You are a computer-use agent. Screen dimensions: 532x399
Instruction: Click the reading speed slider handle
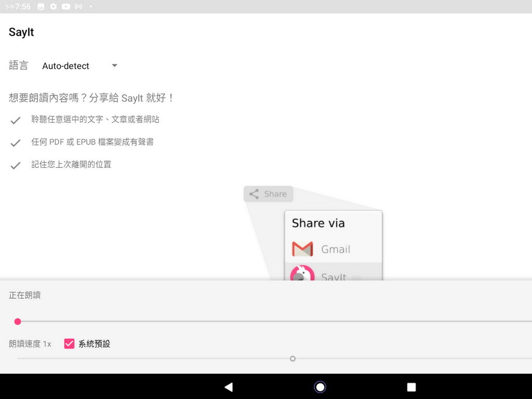tap(292, 358)
